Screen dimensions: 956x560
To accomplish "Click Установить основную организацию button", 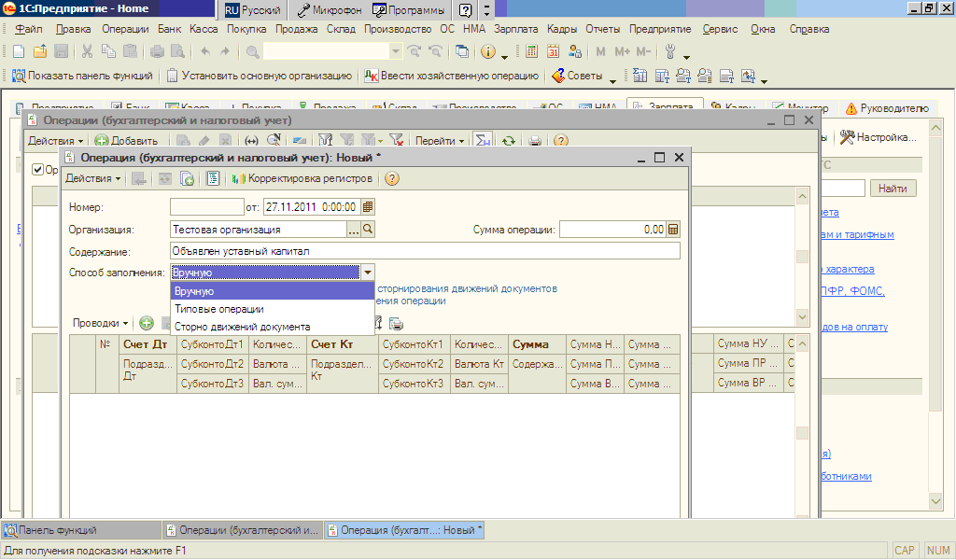I will [x=260, y=76].
